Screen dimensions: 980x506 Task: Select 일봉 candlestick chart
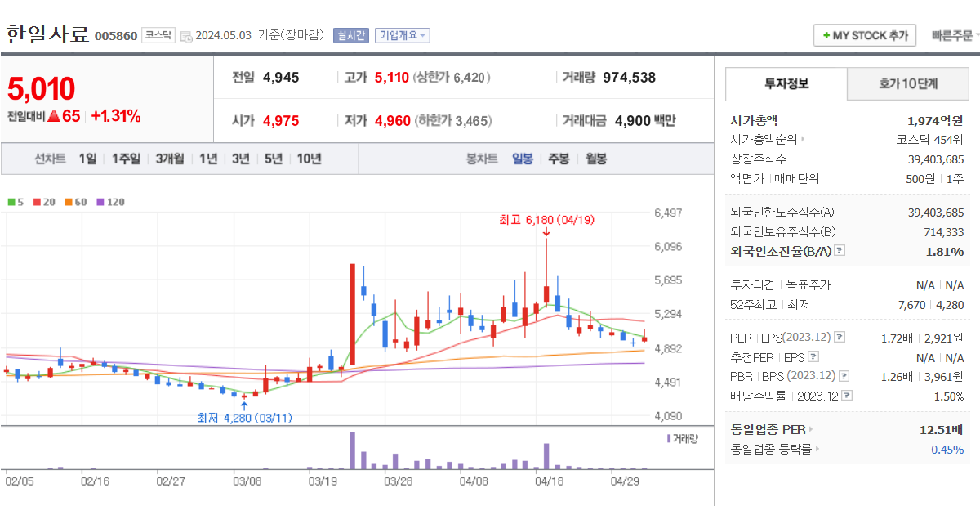523,159
